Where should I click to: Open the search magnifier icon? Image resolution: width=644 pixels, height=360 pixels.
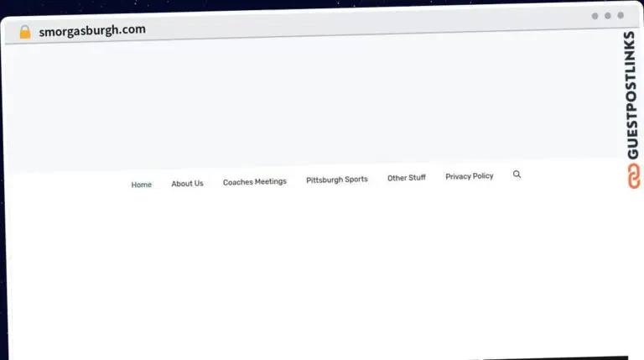(x=517, y=175)
